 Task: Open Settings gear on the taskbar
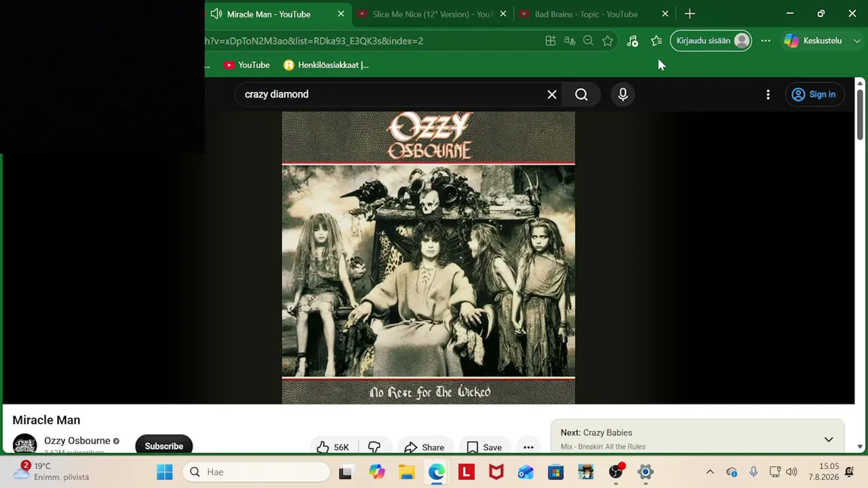645,472
